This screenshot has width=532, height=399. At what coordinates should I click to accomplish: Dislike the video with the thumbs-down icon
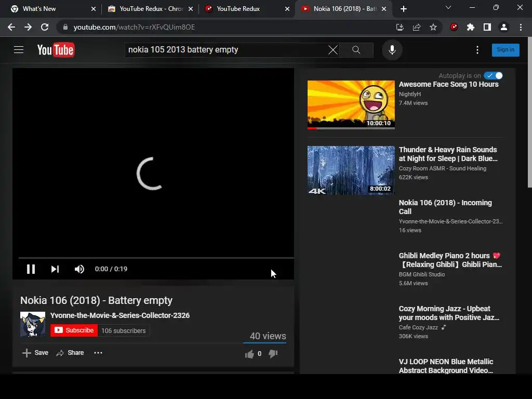273,354
